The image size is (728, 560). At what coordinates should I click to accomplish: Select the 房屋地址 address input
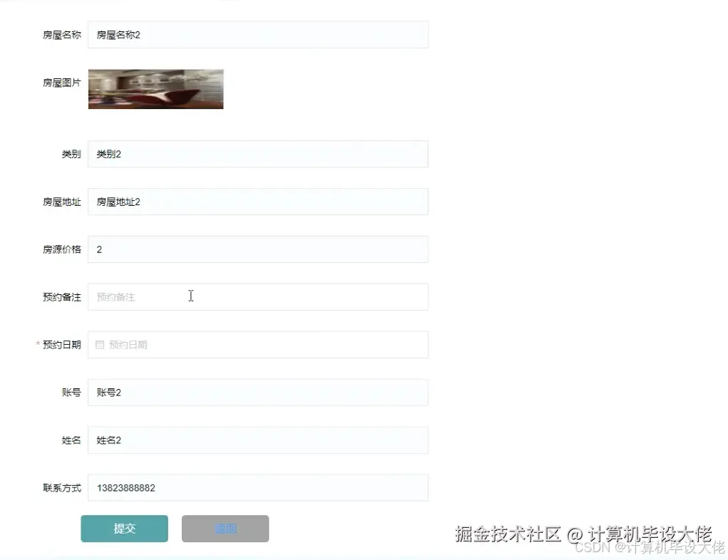pos(257,202)
